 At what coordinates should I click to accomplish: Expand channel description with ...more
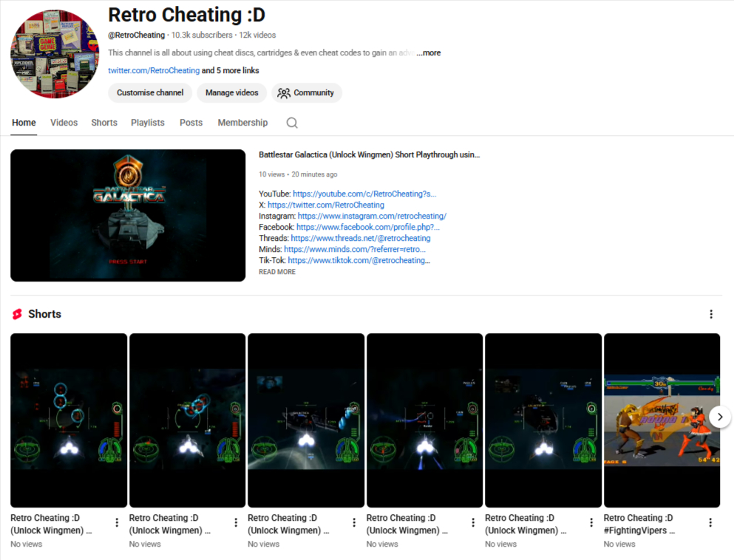point(428,53)
